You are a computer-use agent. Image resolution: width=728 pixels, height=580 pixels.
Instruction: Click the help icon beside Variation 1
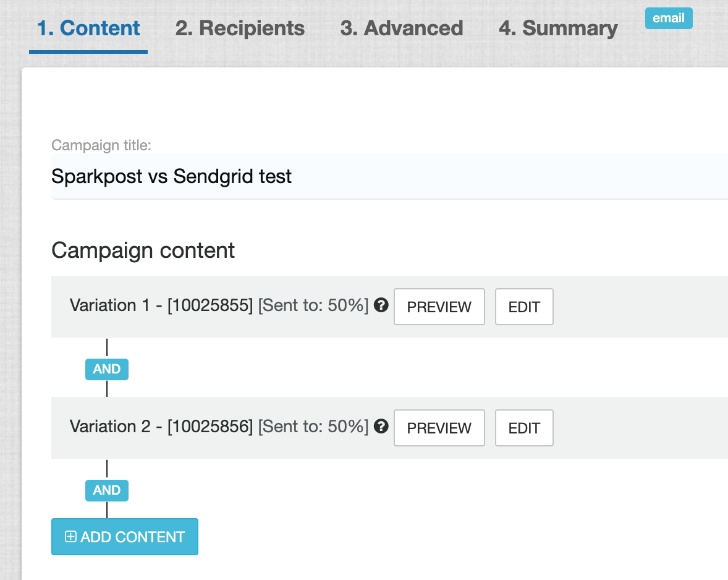(381, 305)
